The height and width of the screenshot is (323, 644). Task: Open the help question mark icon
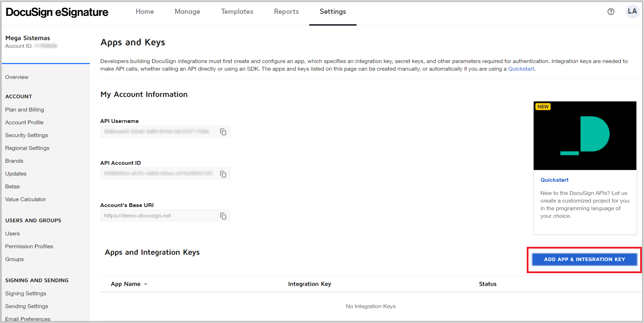611,12
